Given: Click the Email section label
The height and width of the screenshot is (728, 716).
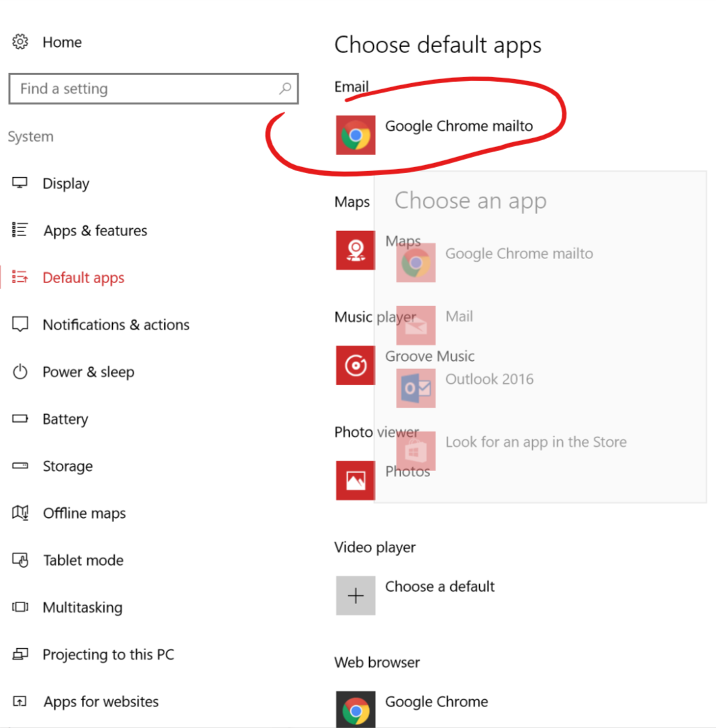Looking at the screenshot, I should point(352,87).
